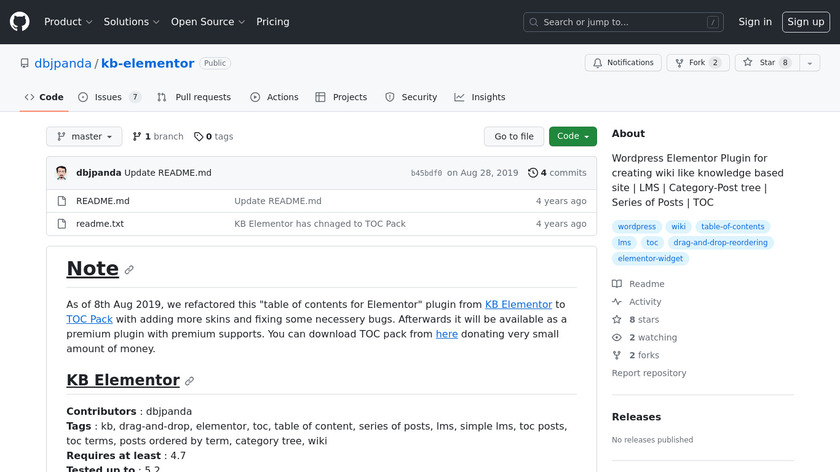
Task: Open the dbjpanda owner profile link
Action: tap(63, 63)
